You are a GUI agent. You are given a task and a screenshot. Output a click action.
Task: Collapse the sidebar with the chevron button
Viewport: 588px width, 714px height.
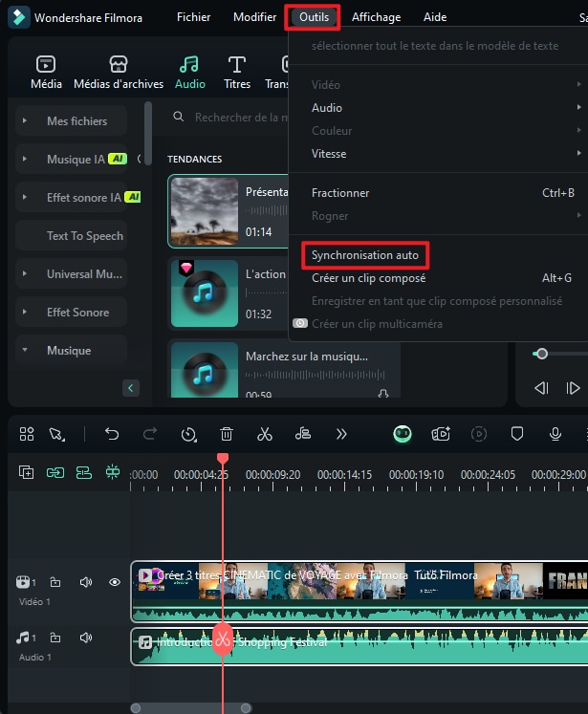[131, 388]
